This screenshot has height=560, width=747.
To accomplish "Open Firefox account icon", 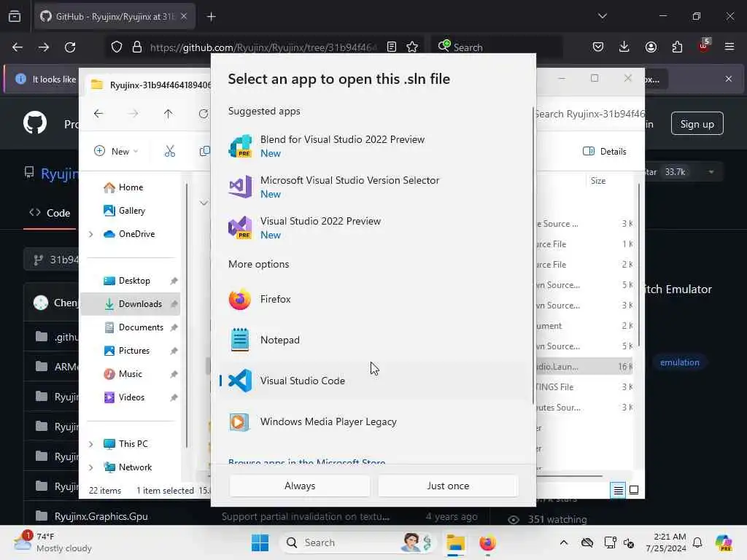I will pos(651,47).
